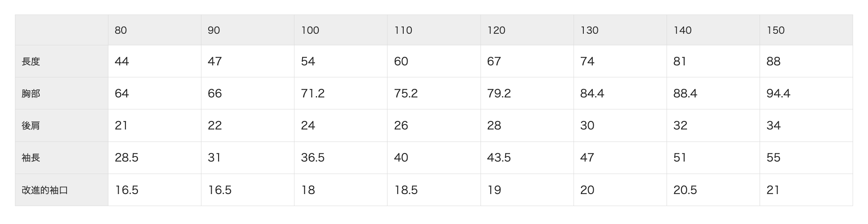Select the 胸部 row label
868x224 pixels.
(31, 94)
